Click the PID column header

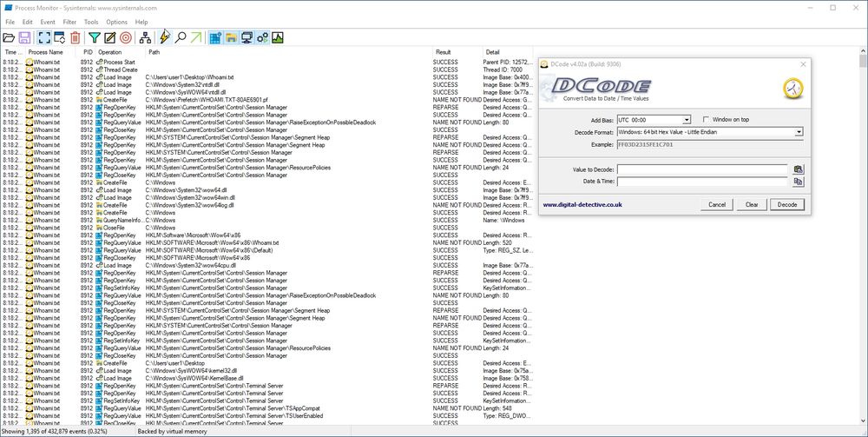click(x=88, y=52)
